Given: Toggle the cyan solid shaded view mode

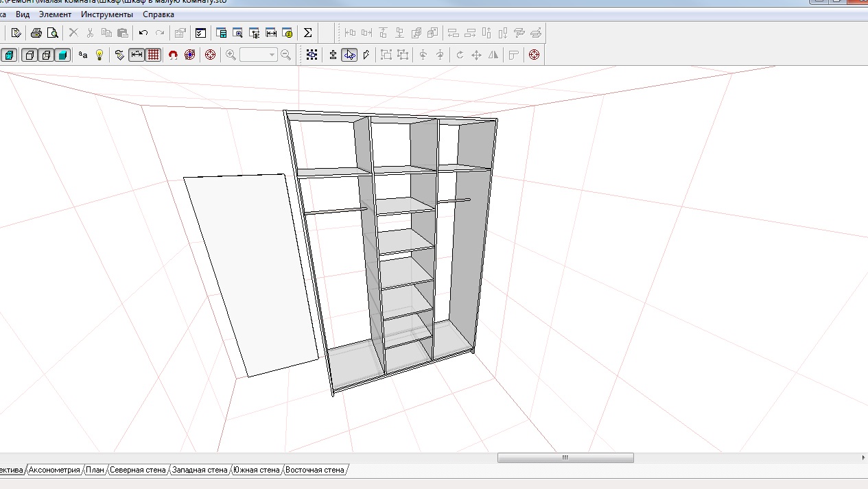Looking at the screenshot, I should pos(62,55).
